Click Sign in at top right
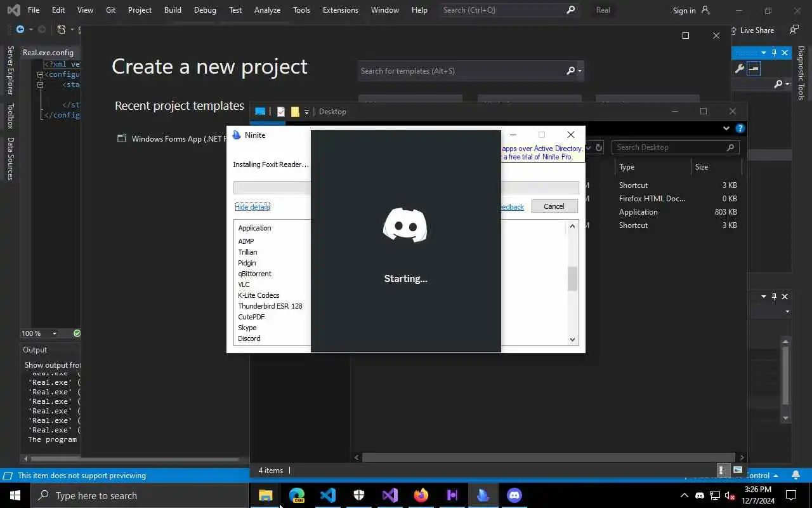The height and width of the screenshot is (508, 812). click(684, 10)
